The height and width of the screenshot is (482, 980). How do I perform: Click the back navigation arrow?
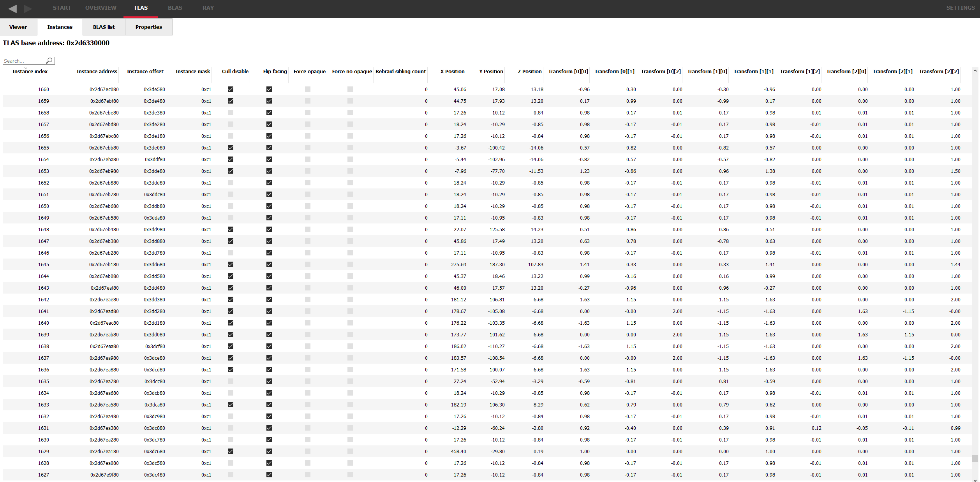point(13,8)
